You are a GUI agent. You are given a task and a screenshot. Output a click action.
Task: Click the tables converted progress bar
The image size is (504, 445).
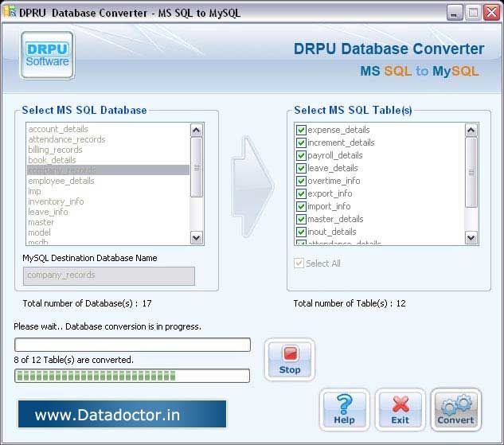(x=132, y=376)
